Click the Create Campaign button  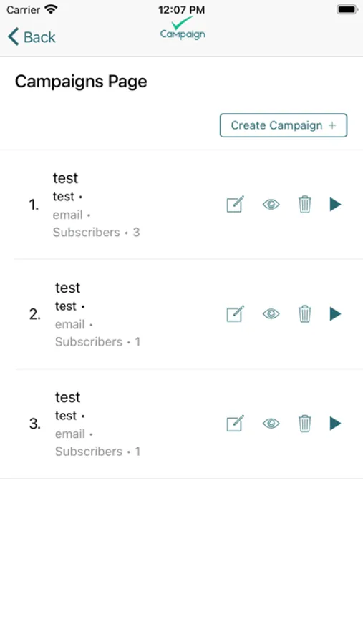click(x=284, y=125)
